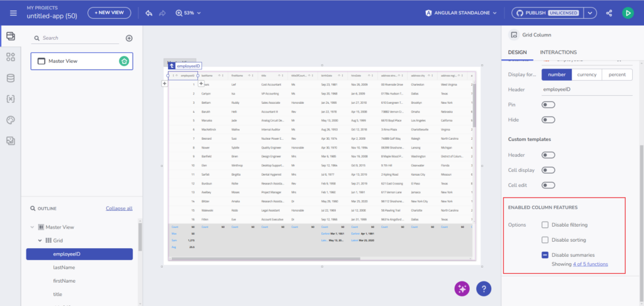
Task: Switch to the Interactions tab
Action: pyautogui.click(x=558, y=52)
